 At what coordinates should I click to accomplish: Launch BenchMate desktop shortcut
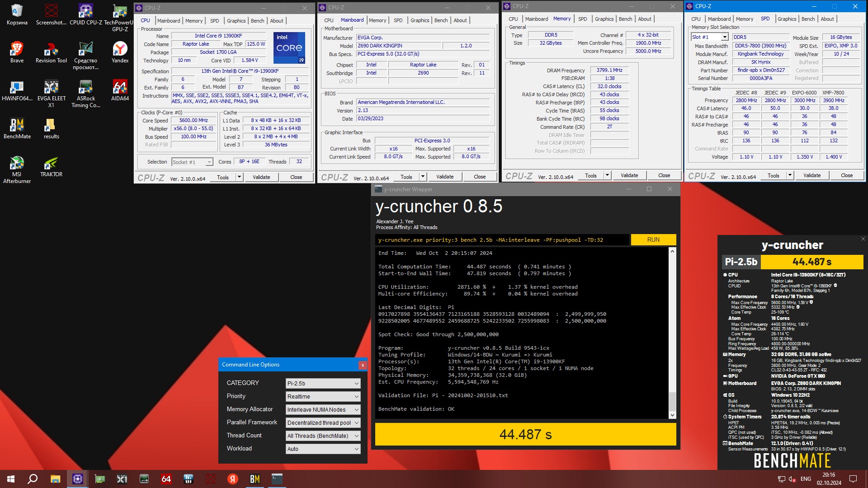[x=17, y=128]
